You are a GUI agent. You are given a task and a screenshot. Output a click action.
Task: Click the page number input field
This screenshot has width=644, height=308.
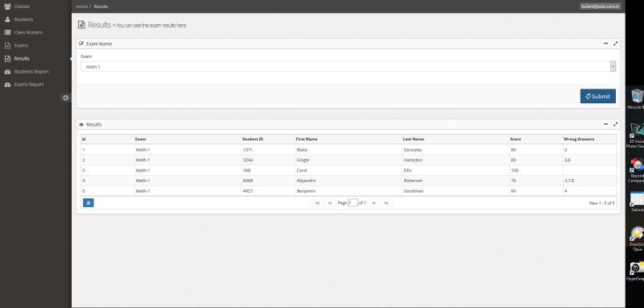353,202
